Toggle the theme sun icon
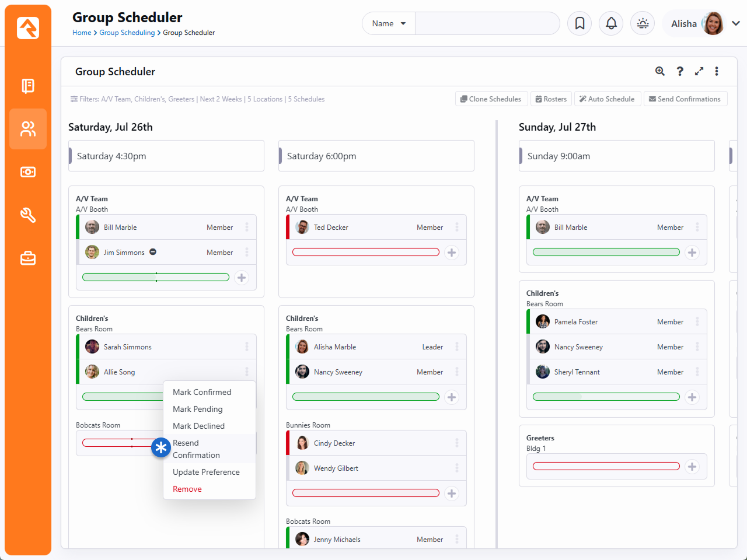 pos(643,23)
